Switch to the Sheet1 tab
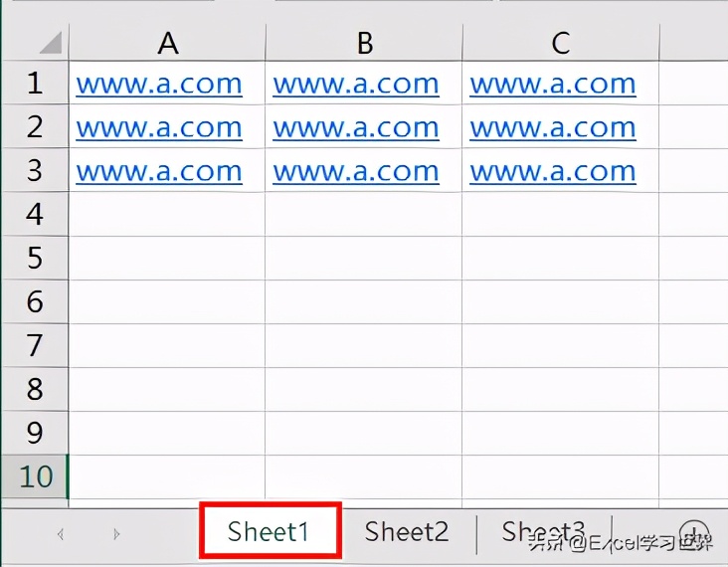The width and height of the screenshot is (728, 567). (269, 531)
